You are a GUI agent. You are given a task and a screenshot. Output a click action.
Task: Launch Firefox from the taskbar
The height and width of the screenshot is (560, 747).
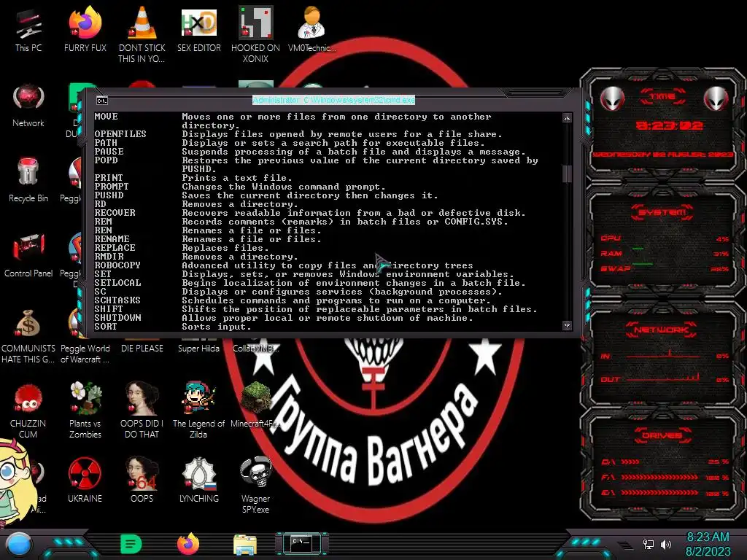pyautogui.click(x=188, y=544)
